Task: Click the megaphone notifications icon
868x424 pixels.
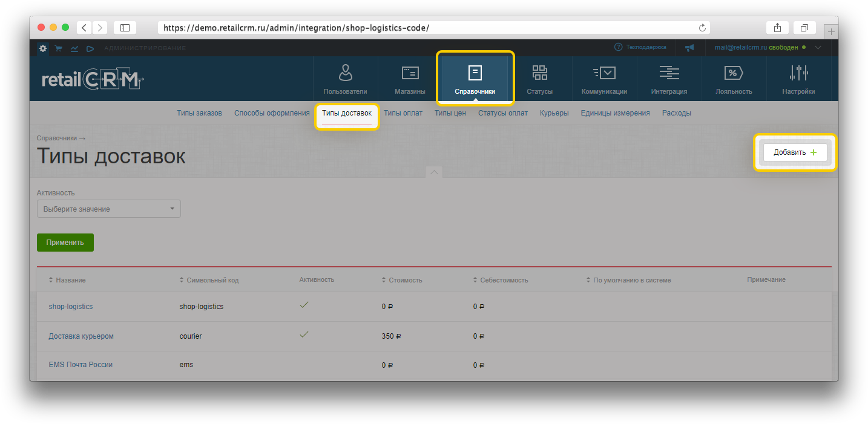Action: coord(689,47)
